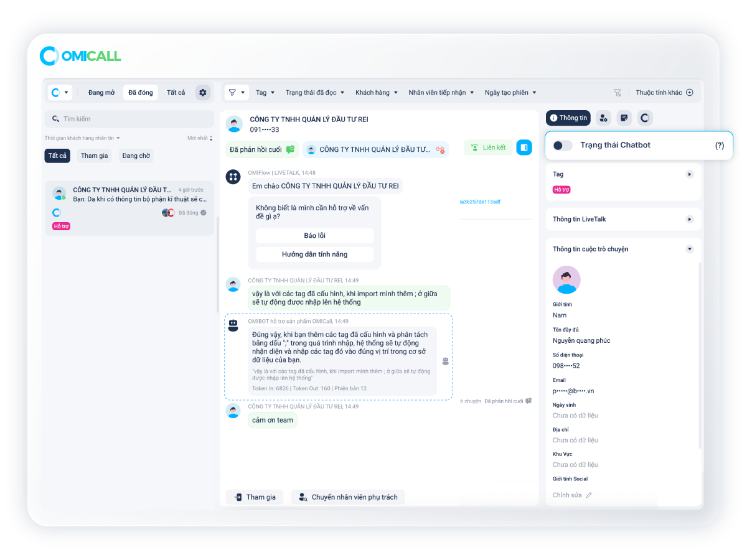Expand the Thông tin LiveTalk section

(690, 219)
